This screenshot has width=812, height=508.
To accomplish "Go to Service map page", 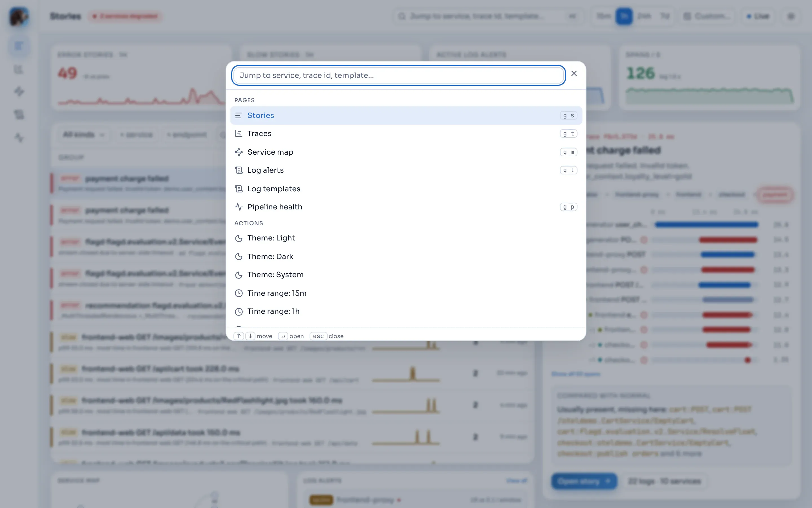I will (x=406, y=152).
